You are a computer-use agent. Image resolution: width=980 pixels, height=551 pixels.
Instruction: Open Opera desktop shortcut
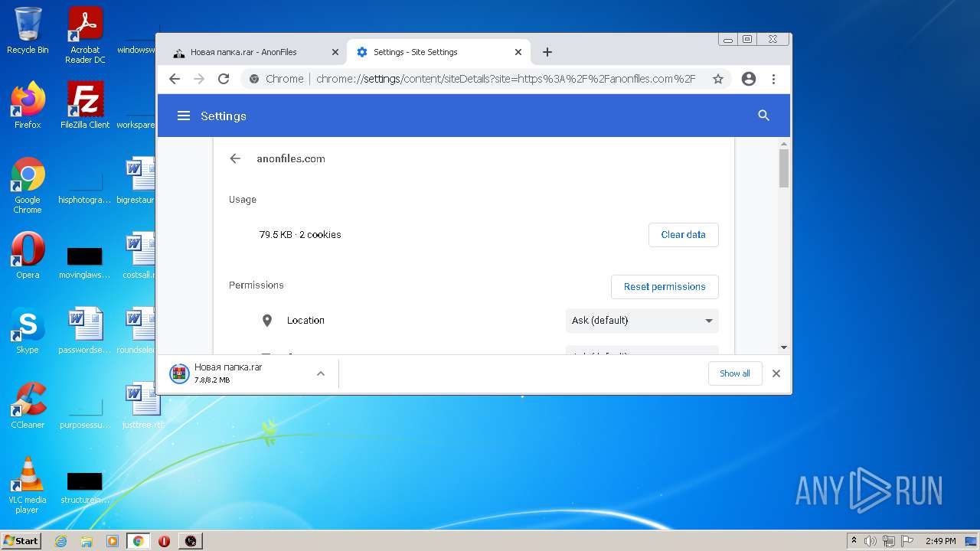point(28,256)
